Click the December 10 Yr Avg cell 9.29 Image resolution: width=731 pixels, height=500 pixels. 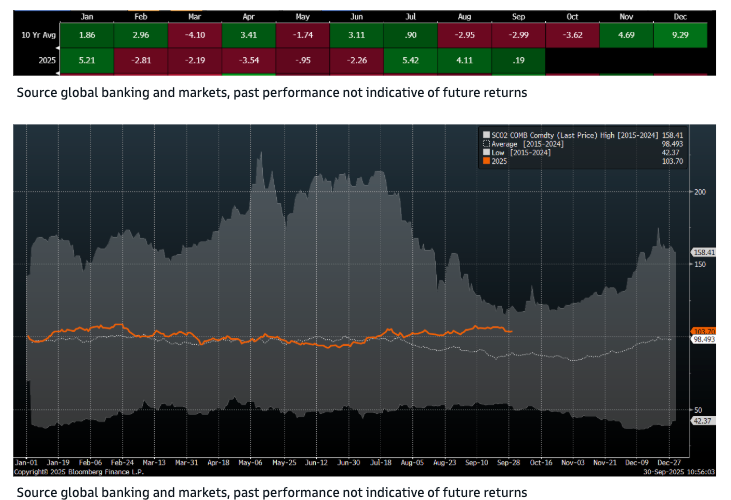[682, 35]
